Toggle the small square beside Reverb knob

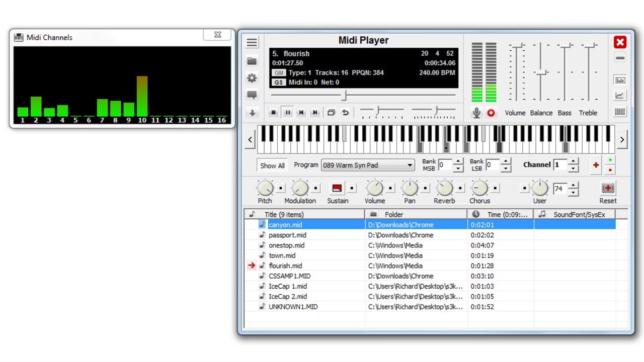click(x=460, y=189)
